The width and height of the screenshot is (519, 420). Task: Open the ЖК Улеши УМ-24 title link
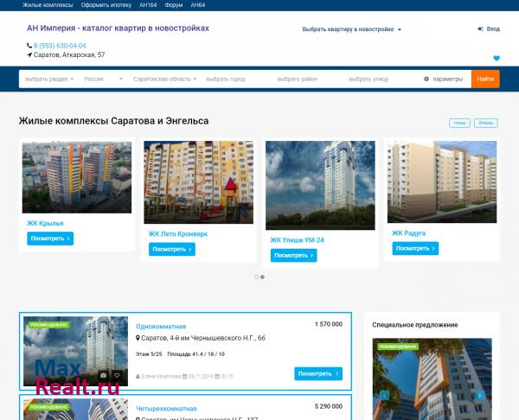point(298,240)
